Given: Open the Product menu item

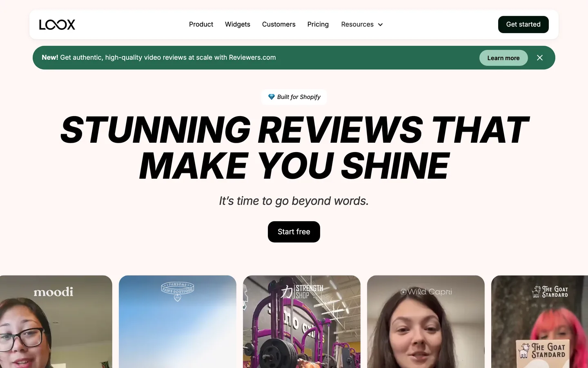Looking at the screenshot, I should 201,25.
